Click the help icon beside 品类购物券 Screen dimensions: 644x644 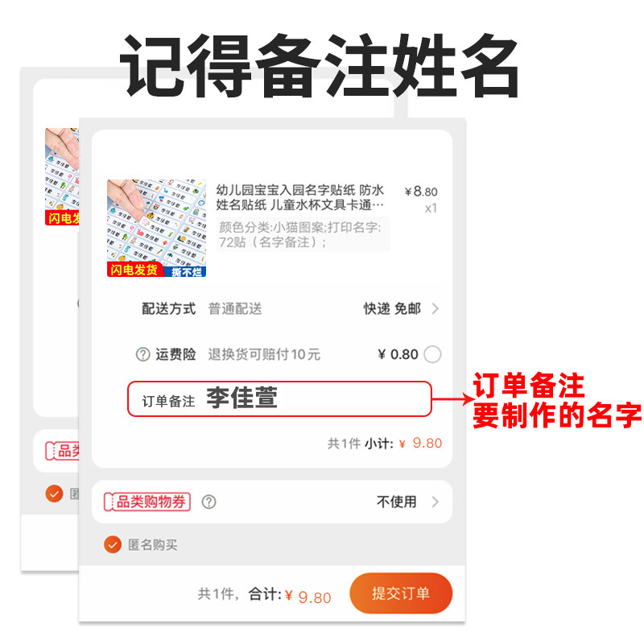208,502
